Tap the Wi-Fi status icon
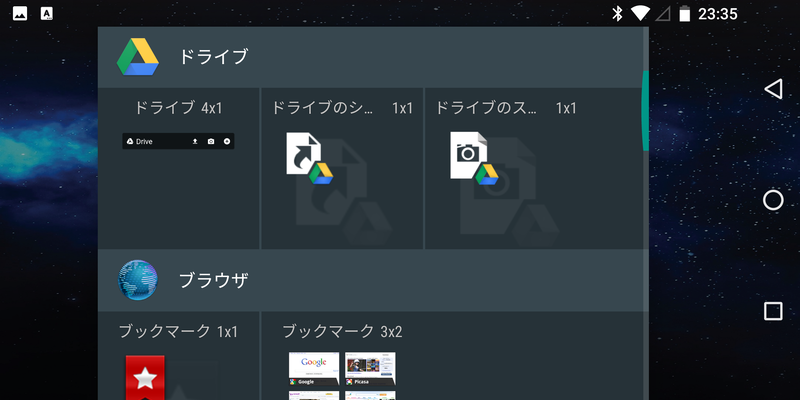 point(640,13)
